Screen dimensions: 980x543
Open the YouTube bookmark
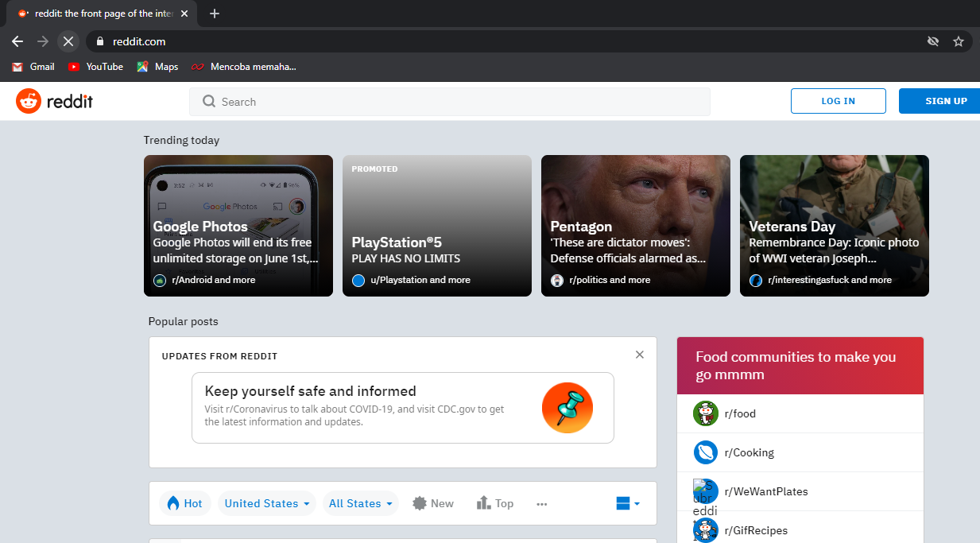click(95, 67)
